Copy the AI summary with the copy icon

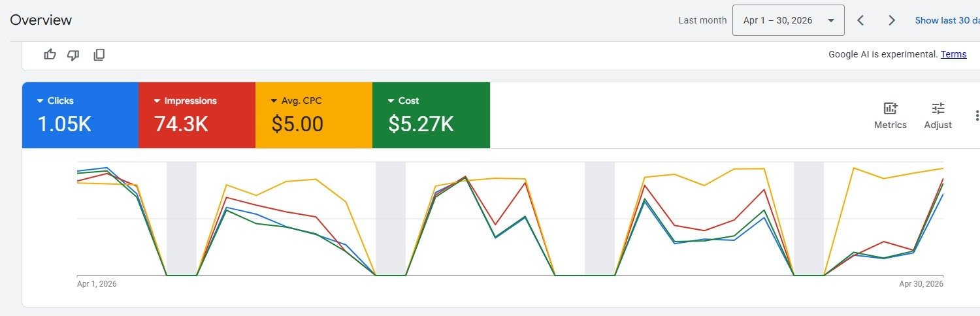[99, 55]
